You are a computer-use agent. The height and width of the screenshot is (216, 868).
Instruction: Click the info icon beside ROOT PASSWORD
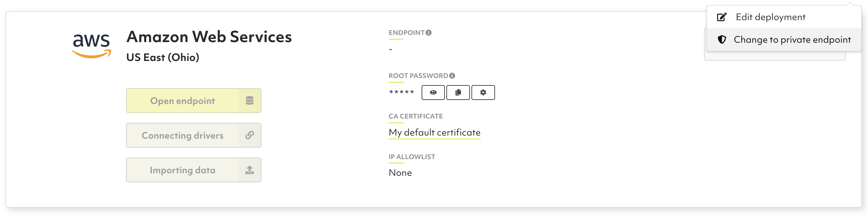(452, 76)
